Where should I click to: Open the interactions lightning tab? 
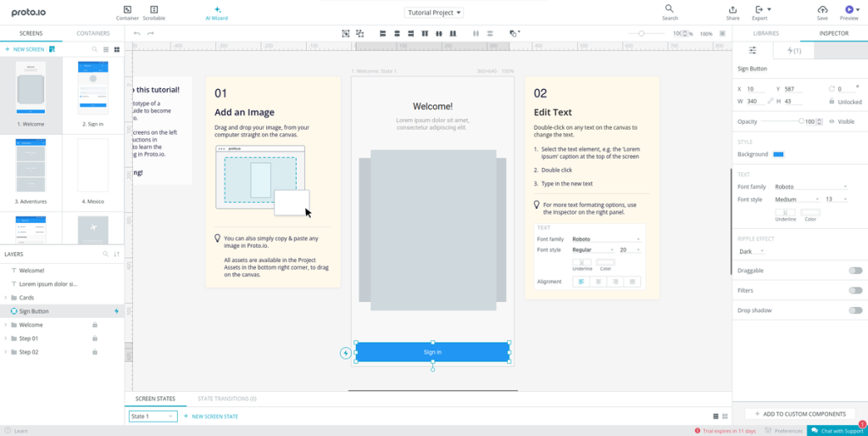[x=793, y=50]
